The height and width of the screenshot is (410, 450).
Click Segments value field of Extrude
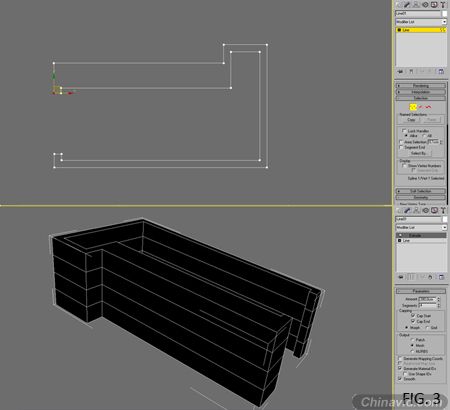point(427,305)
